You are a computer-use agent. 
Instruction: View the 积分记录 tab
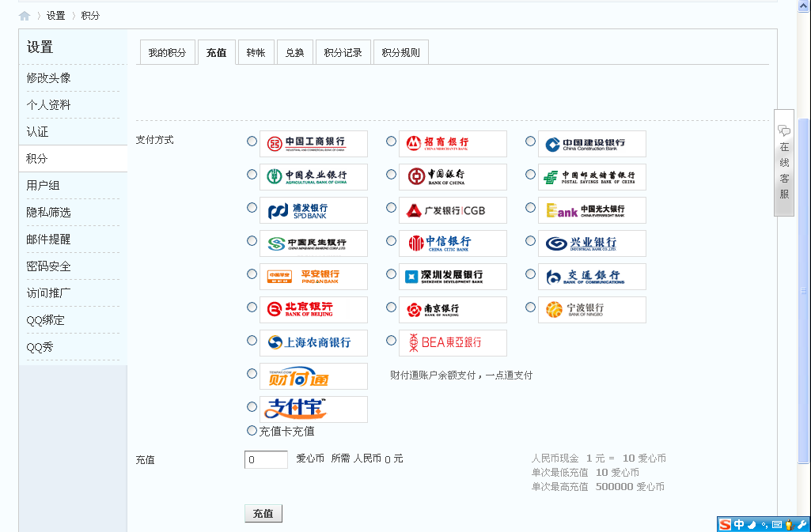coord(343,52)
